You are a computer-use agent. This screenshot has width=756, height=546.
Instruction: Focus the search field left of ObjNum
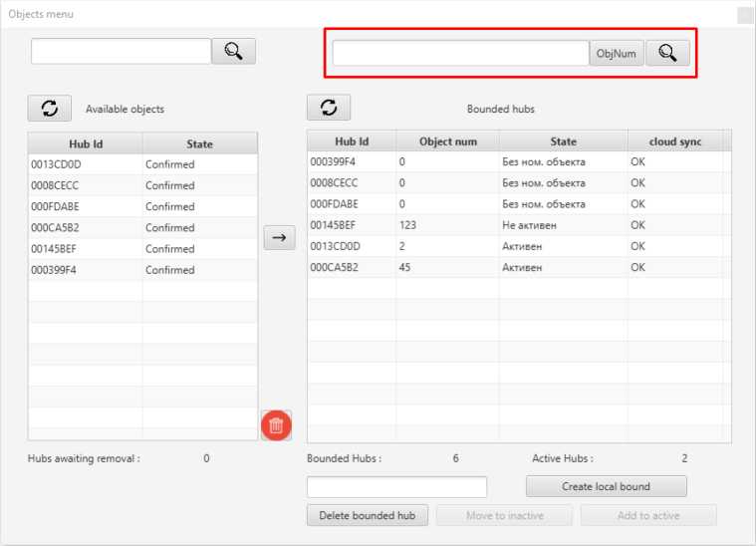point(460,54)
